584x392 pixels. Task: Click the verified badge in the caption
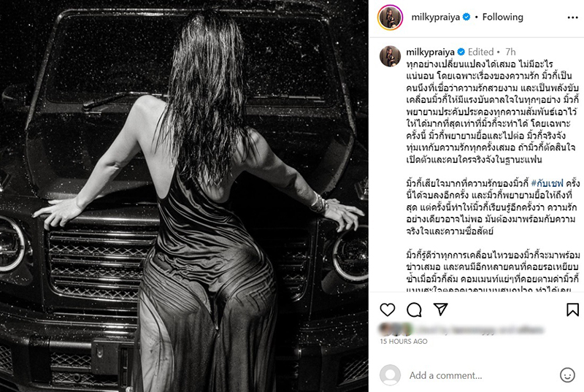coord(461,52)
